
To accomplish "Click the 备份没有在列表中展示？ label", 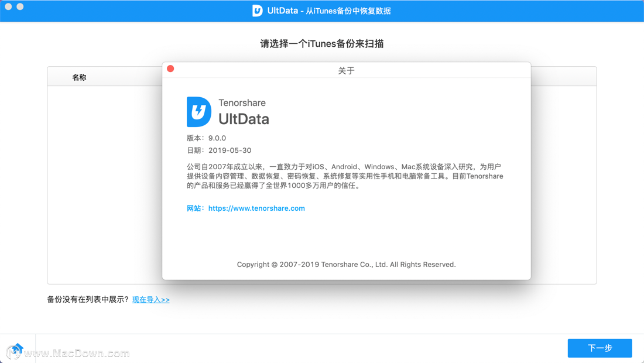I will 88,299.
